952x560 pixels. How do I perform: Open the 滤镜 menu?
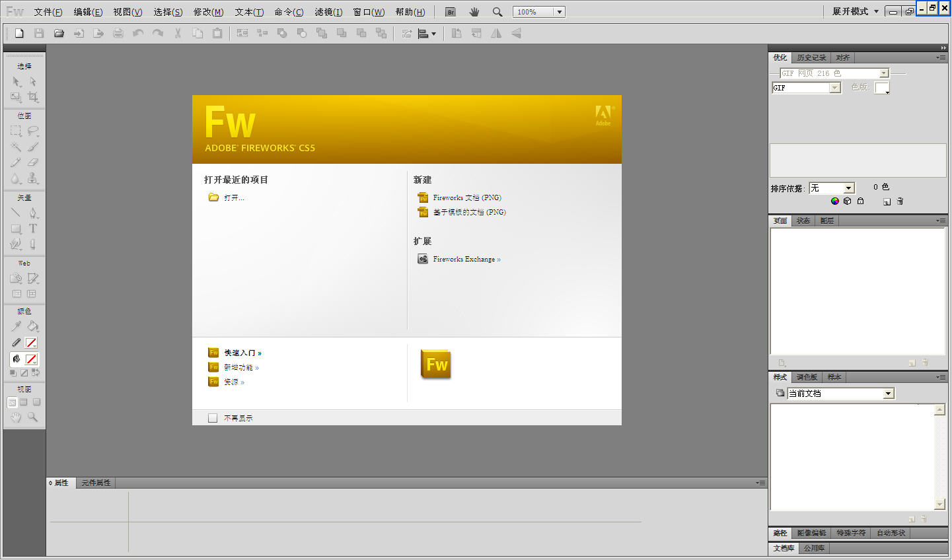coord(328,11)
